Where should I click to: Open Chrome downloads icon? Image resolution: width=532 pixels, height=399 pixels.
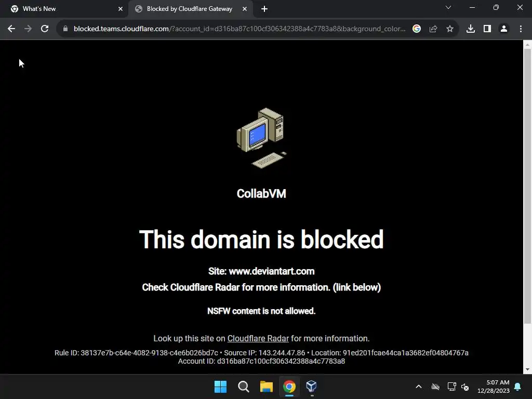[x=471, y=29]
